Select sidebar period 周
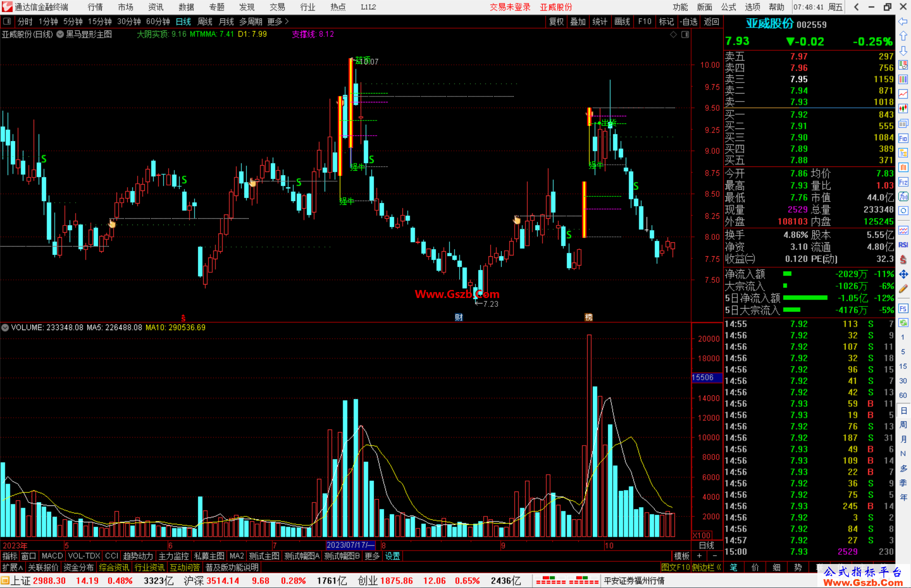The image size is (911, 588). point(903,424)
